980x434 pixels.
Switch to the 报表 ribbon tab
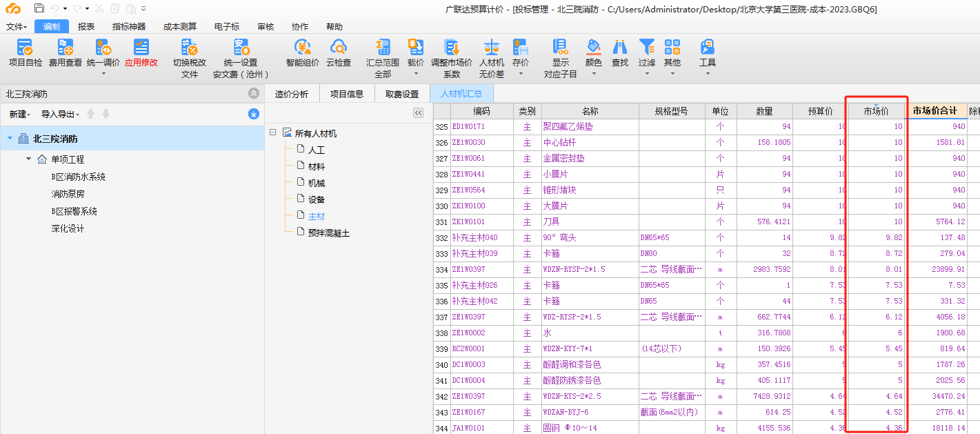[86, 27]
